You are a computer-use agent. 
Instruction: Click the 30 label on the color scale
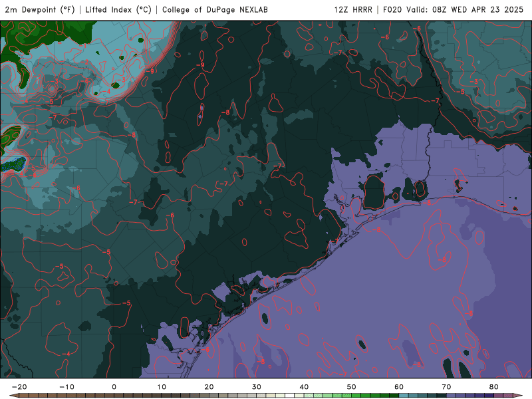[x=257, y=387]
